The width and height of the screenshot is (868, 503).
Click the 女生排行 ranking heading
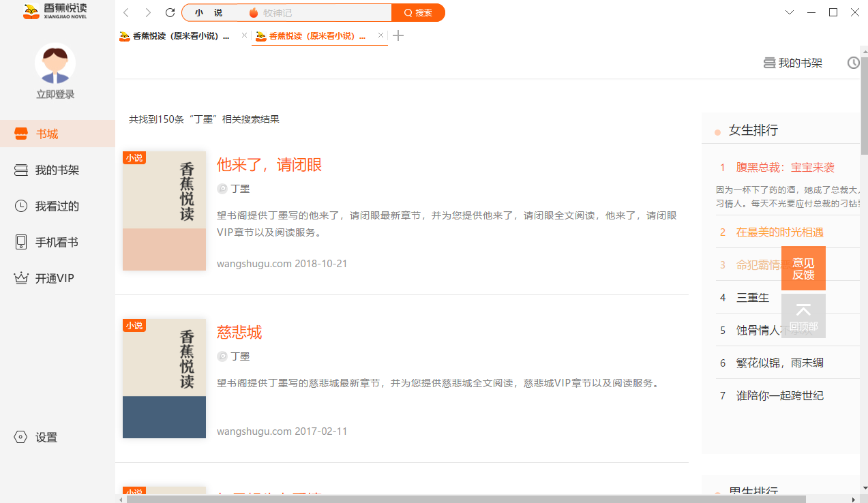click(753, 130)
